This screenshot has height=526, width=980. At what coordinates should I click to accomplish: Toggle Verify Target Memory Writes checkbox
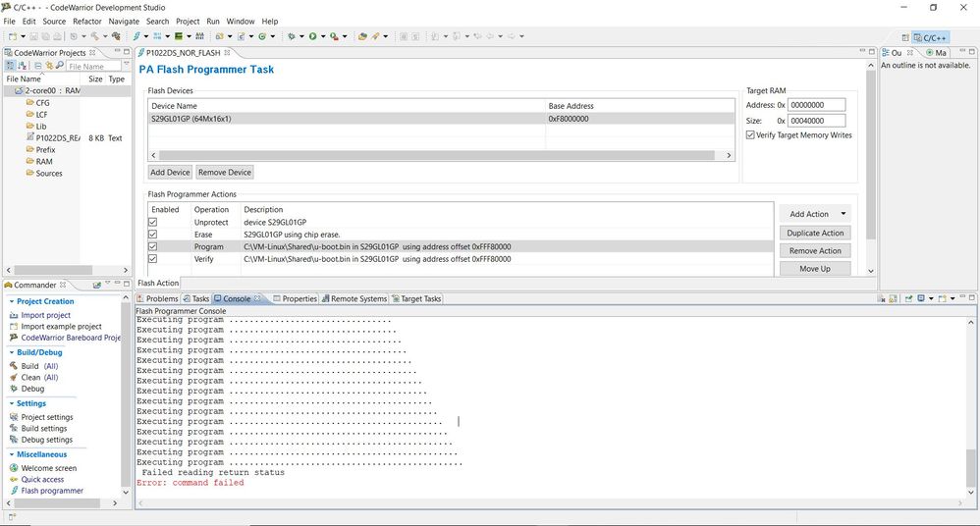click(750, 135)
